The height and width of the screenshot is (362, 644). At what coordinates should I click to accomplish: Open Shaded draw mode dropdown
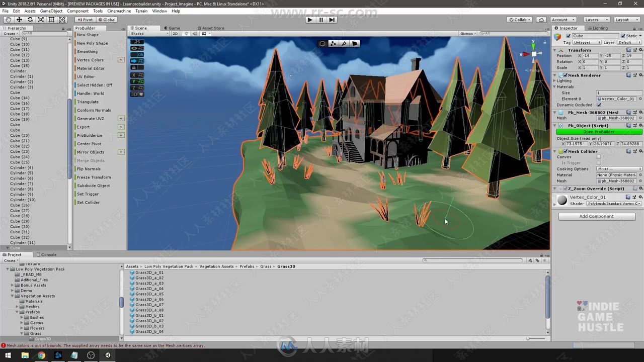coord(149,34)
